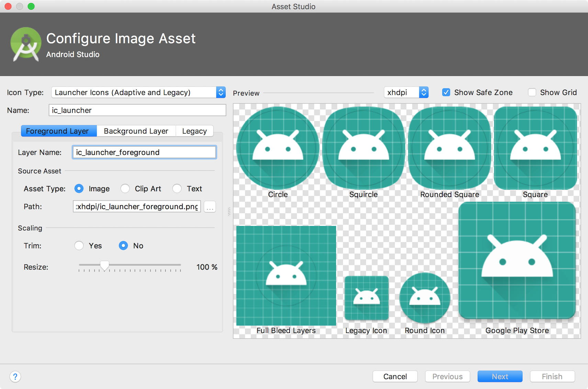Open the Legacy tab
Viewport: 588px width, 389px height.
pyautogui.click(x=194, y=131)
